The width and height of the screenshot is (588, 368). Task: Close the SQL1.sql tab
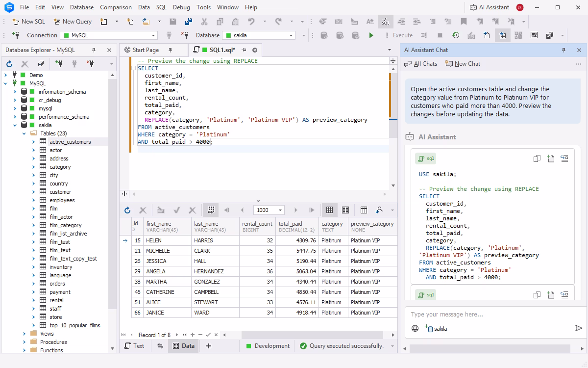click(255, 50)
